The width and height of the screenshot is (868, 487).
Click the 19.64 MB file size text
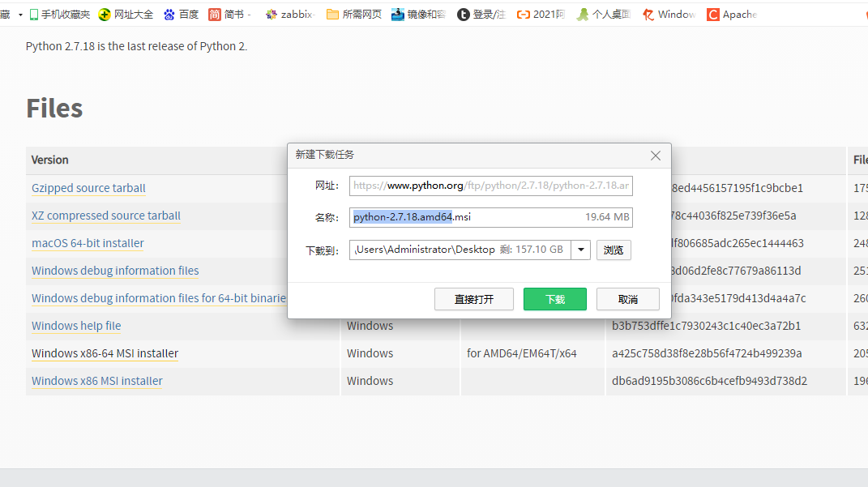point(607,217)
